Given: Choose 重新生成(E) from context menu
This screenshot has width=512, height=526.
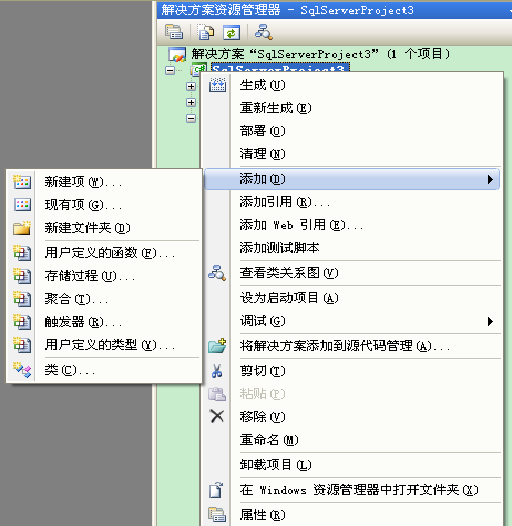Looking at the screenshot, I should [x=352, y=108].
